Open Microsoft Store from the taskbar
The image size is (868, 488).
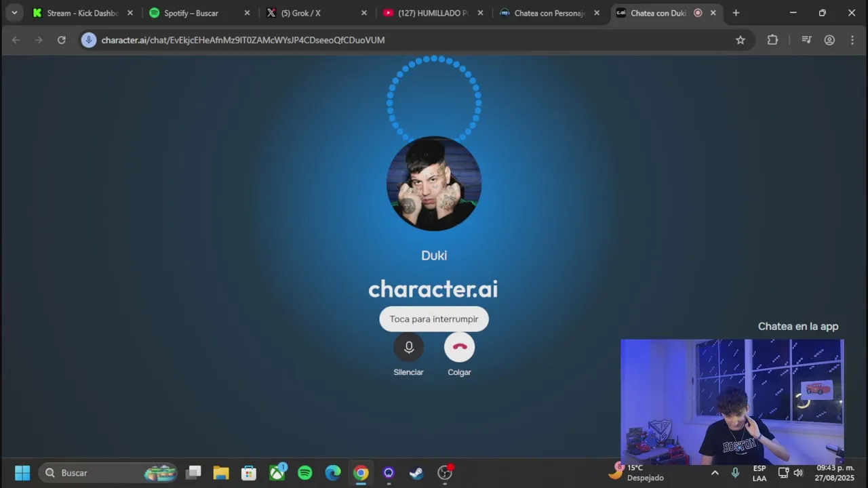point(249,472)
